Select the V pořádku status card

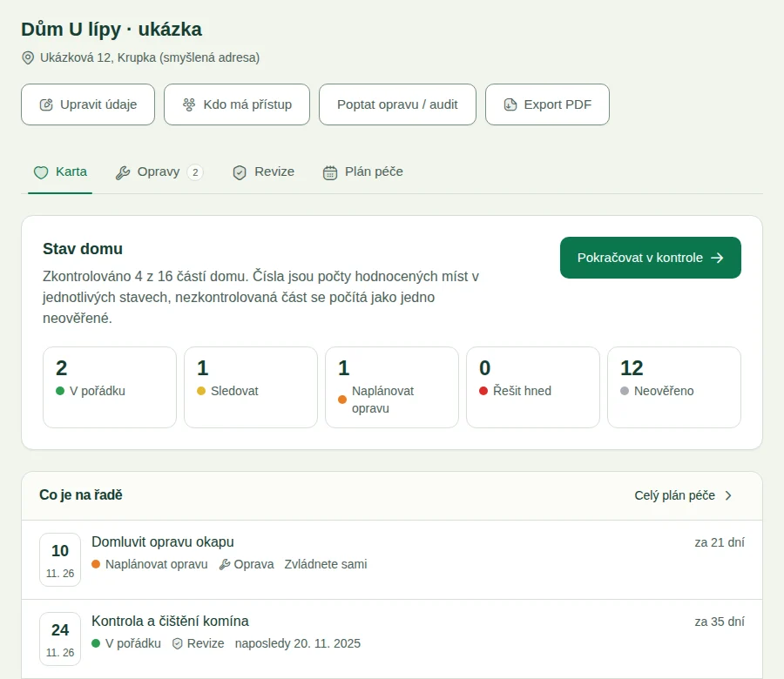110,387
